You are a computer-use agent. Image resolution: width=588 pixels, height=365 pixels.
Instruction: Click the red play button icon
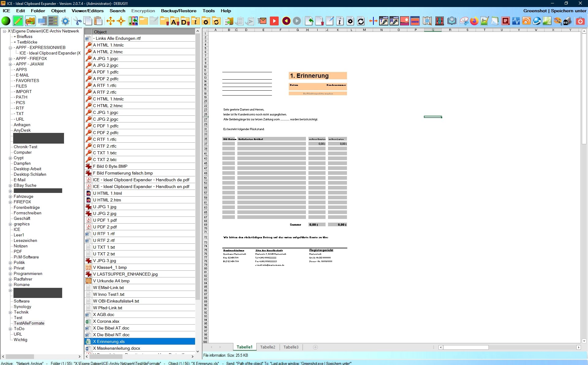(x=274, y=21)
